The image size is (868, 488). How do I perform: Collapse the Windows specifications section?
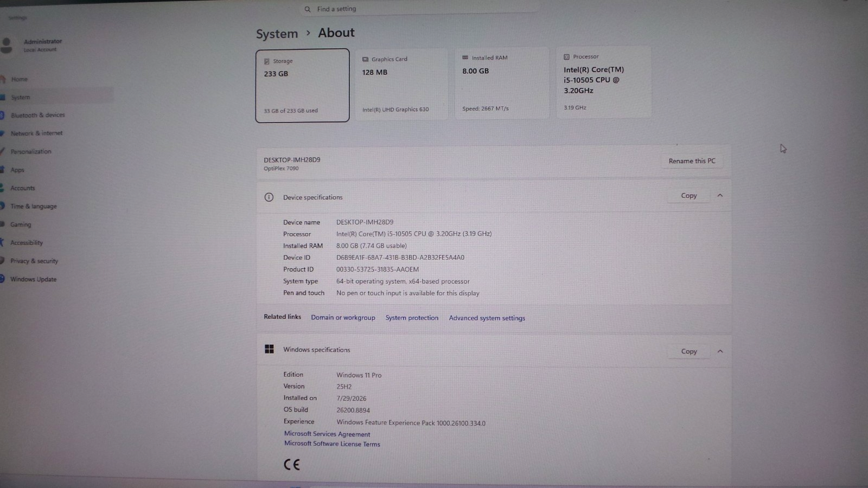720,351
